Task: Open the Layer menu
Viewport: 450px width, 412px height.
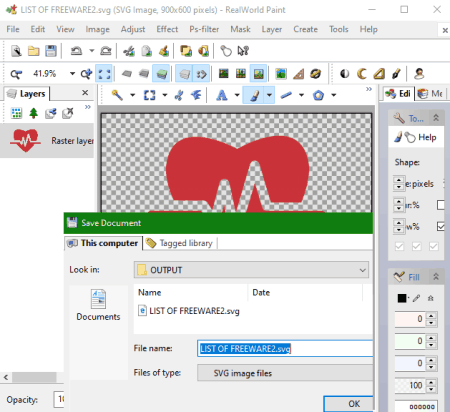Action: pyautogui.click(x=272, y=29)
